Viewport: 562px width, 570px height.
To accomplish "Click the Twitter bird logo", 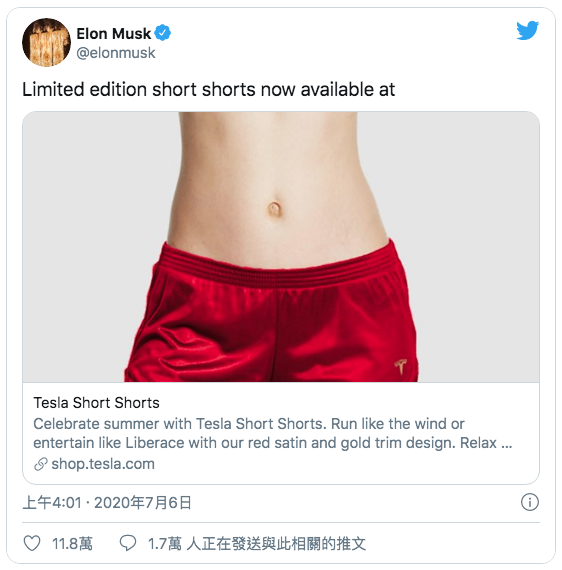I will 527,30.
